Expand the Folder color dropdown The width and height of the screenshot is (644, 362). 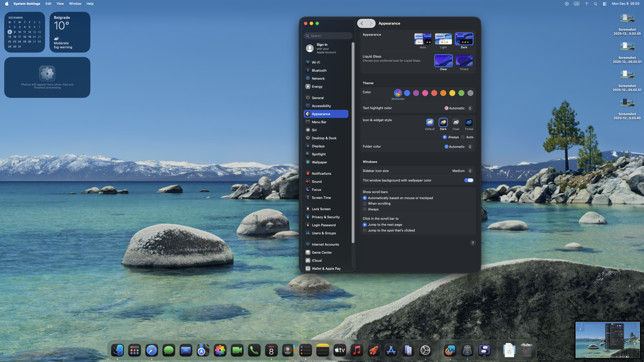458,147
